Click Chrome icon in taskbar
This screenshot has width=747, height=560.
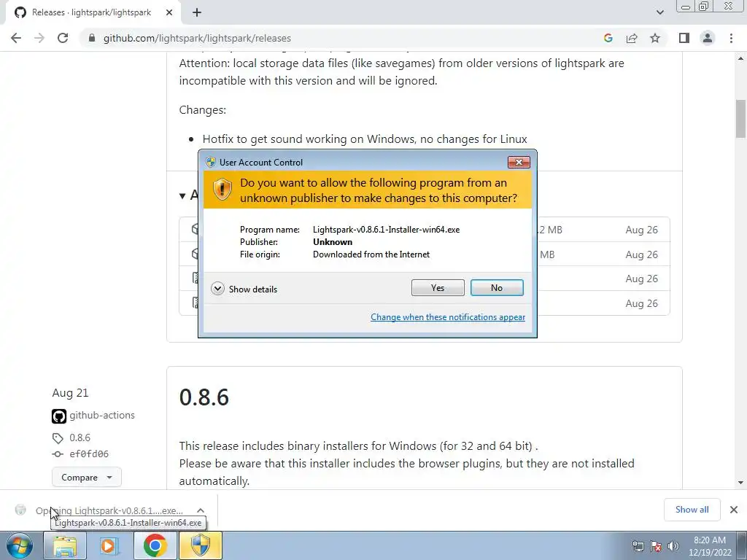pos(155,545)
